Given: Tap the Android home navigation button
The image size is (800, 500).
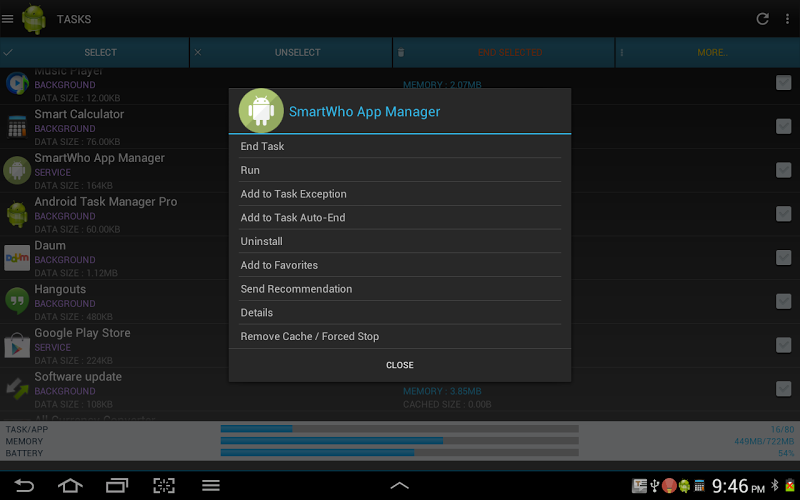Looking at the screenshot, I should [x=70, y=485].
